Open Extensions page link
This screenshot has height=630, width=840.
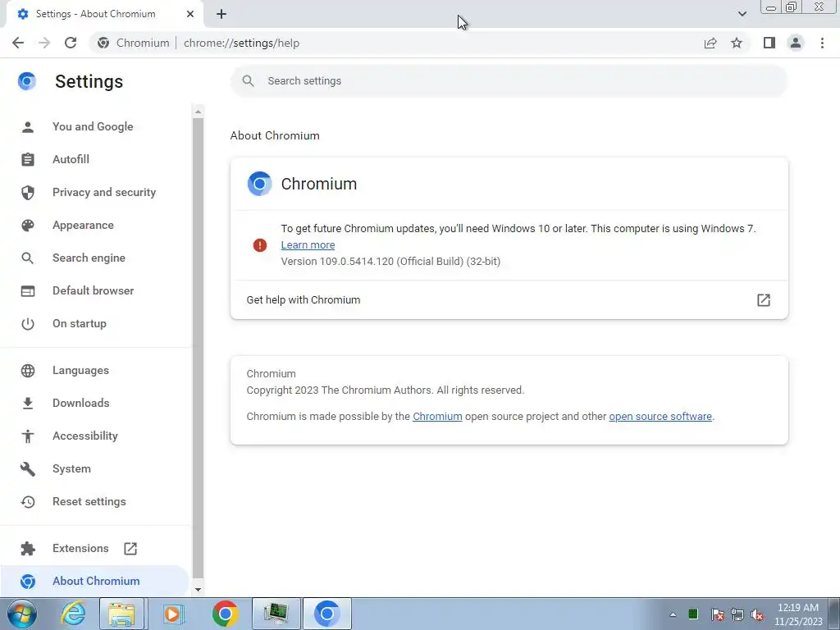(80, 548)
